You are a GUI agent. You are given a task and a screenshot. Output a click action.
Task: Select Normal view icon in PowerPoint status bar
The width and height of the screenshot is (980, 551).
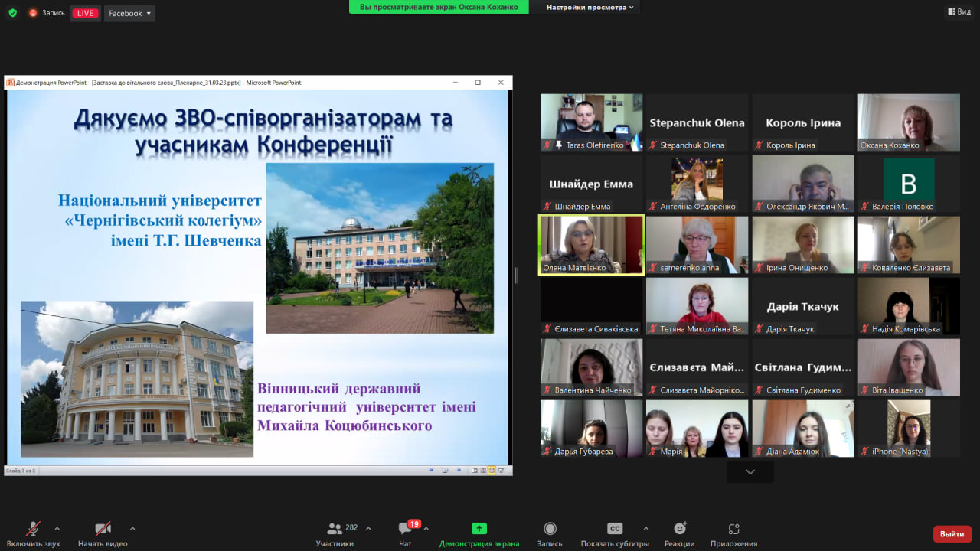point(474,469)
